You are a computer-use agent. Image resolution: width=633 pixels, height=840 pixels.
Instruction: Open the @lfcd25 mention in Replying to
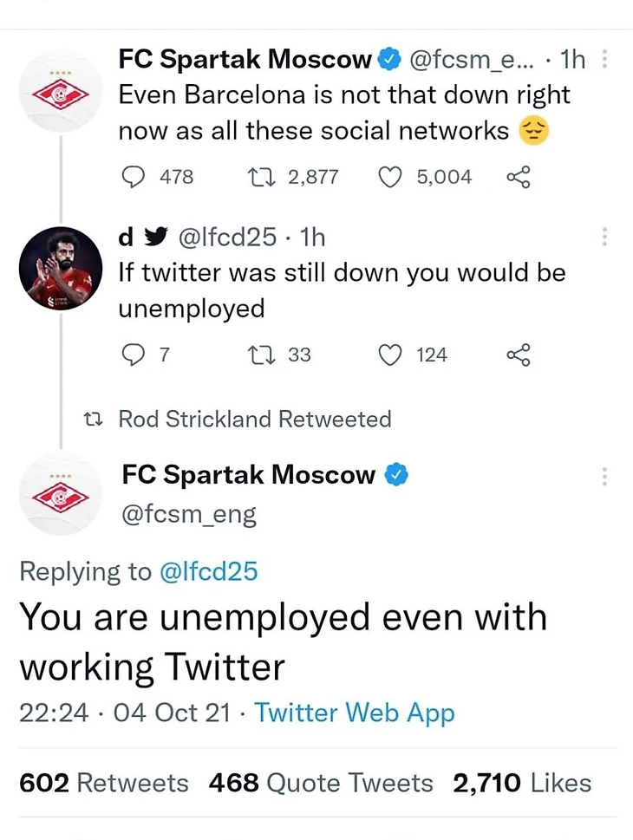pos(209,571)
